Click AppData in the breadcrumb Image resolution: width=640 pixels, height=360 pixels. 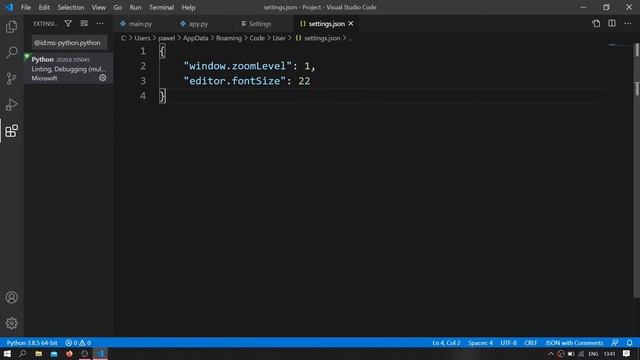[x=196, y=38]
